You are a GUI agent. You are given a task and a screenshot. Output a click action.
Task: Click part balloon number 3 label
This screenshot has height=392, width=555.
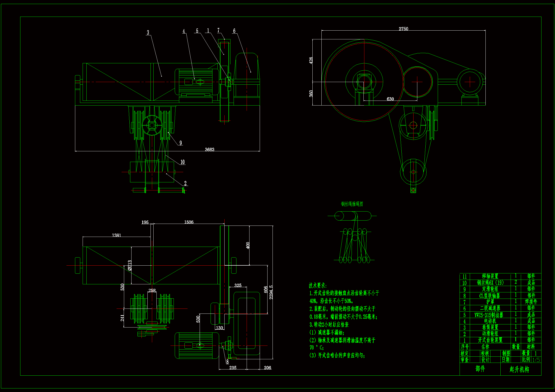[x=148, y=32]
